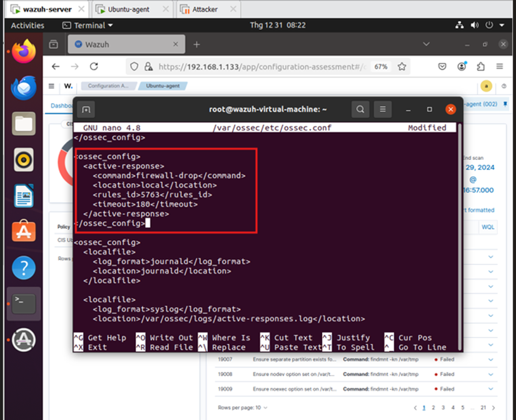Click the power icon in top bar
The height and width of the screenshot is (420, 516).
[x=489, y=26]
